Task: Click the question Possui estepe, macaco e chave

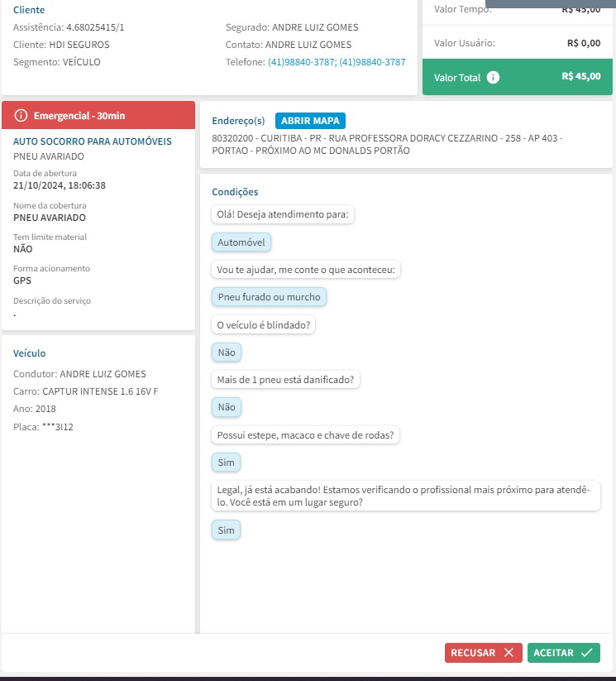Action: 305,435
